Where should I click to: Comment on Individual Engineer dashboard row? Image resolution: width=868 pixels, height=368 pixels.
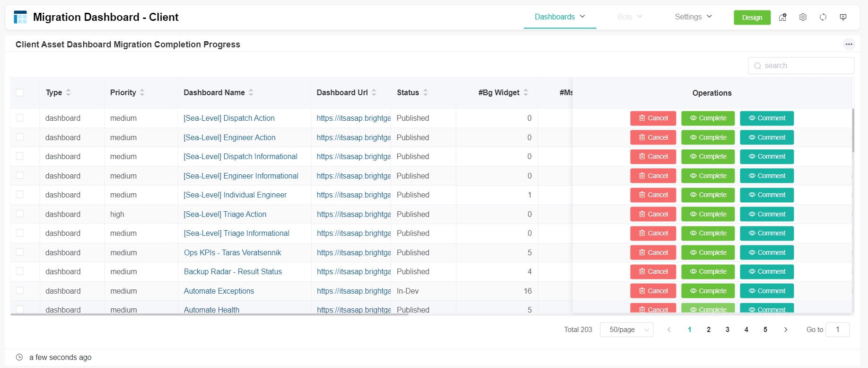click(767, 195)
